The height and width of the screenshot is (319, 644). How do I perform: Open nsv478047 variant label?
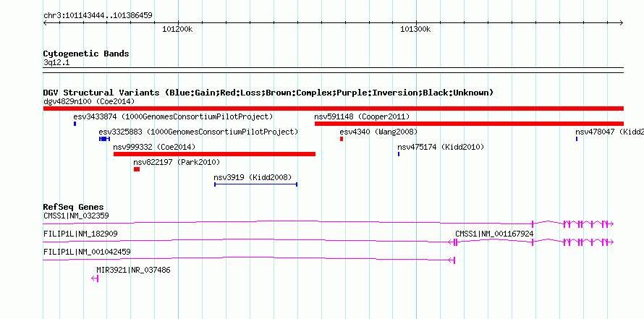[x=609, y=132]
